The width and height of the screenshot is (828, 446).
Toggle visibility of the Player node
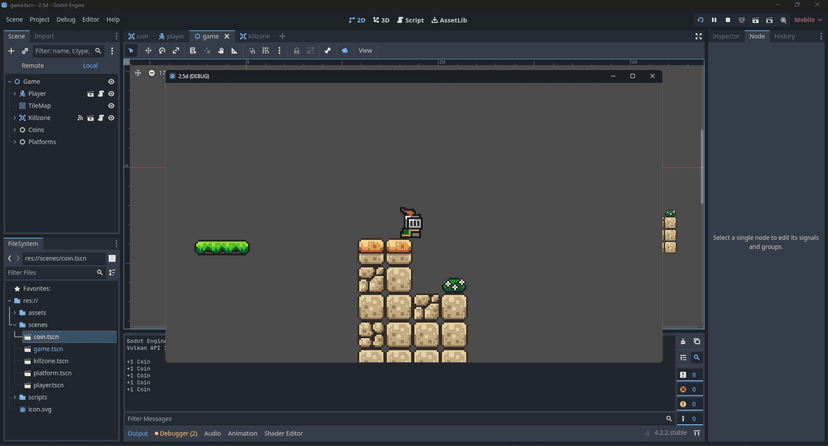[x=111, y=94]
